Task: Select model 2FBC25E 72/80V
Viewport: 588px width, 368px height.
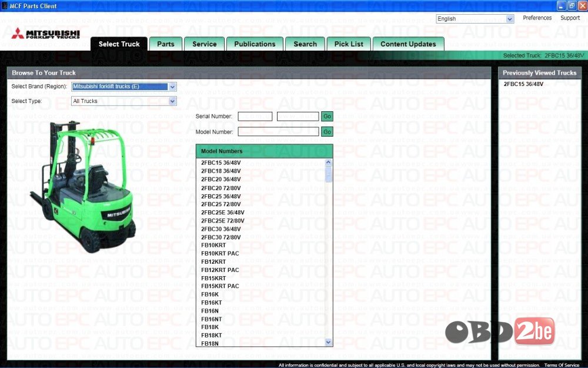Action: click(223, 221)
